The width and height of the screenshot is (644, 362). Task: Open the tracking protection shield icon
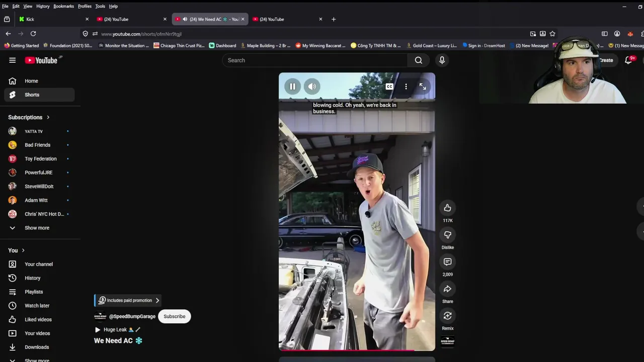coord(85,34)
